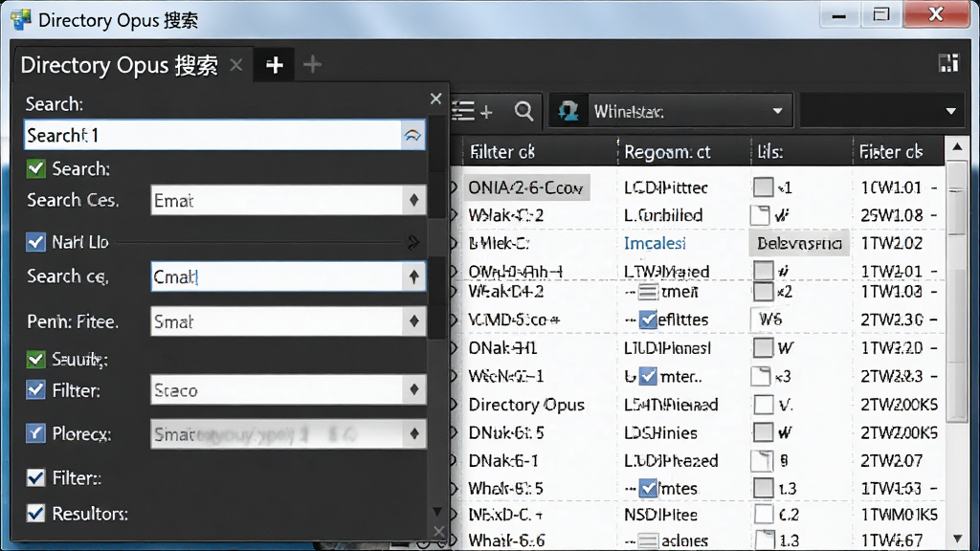Screen dimensions: 980x551
Task: Toggle the Seuuity checkbox
Action: click(35, 359)
